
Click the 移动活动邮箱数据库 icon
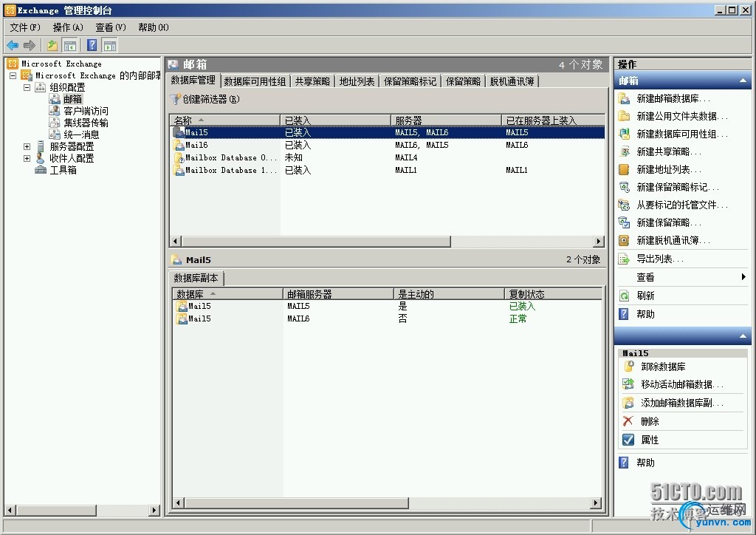point(628,384)
